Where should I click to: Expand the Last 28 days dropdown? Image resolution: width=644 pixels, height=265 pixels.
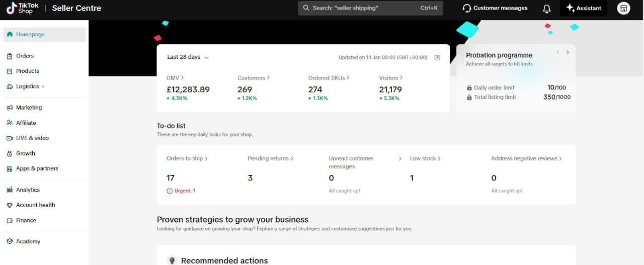188,57
